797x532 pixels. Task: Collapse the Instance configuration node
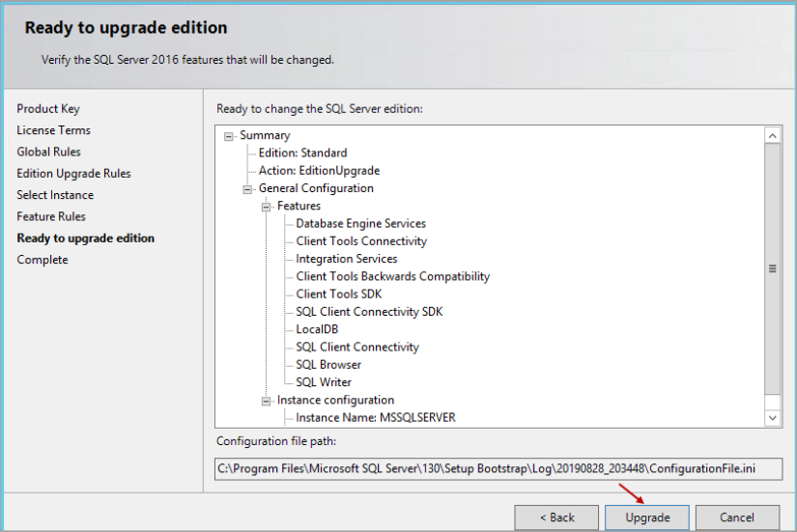pyautogui.click(x=266, y=402)
